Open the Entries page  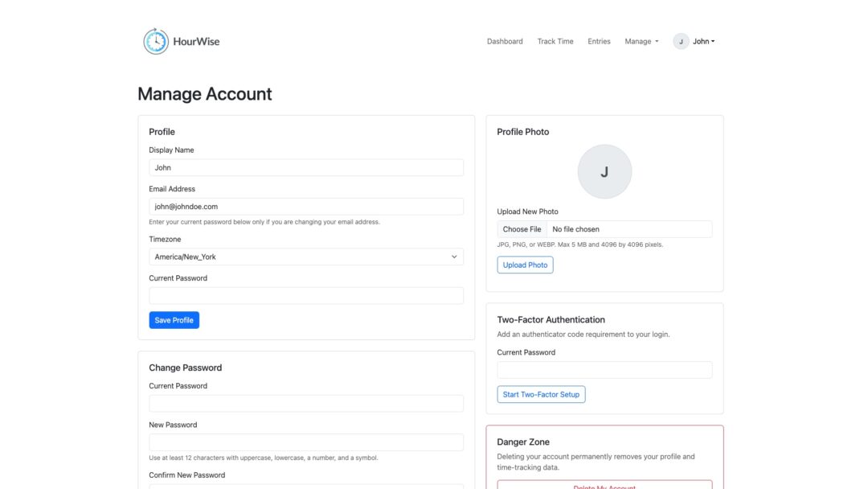click(599, 42)
